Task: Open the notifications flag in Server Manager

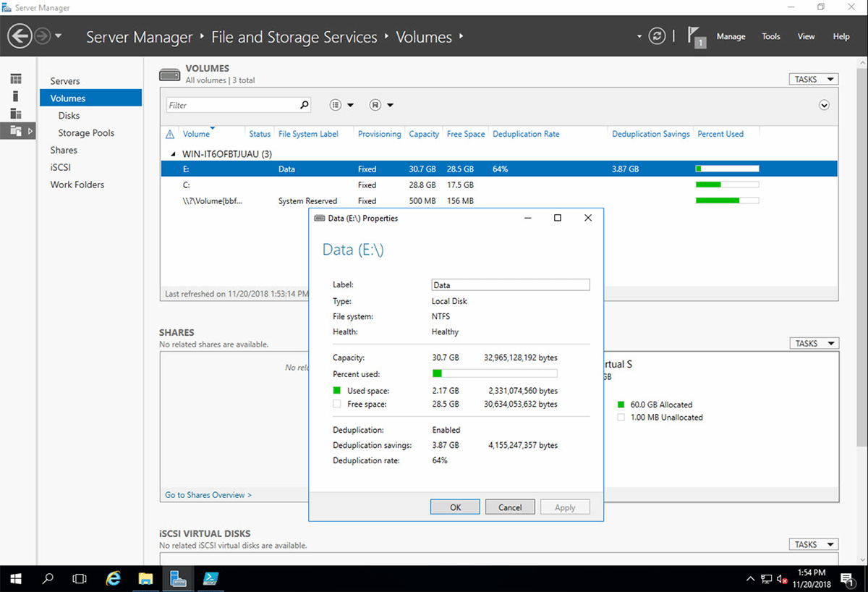Action: pos(694,34)
